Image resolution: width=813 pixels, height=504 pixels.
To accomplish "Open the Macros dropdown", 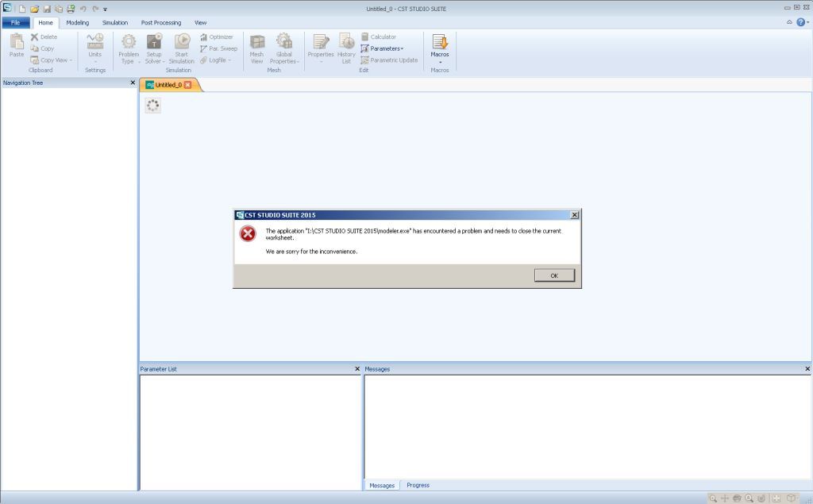I will (x=440, y=48).
